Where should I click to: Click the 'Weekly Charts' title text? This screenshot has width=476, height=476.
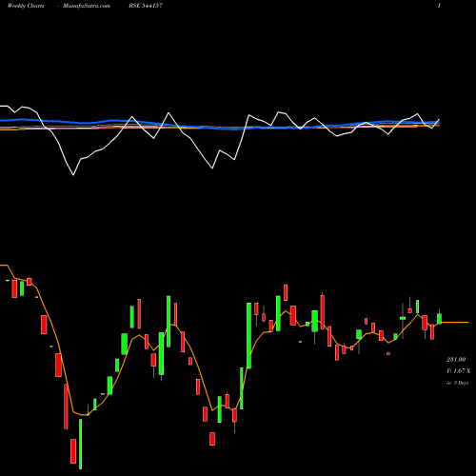coord(26,6)
